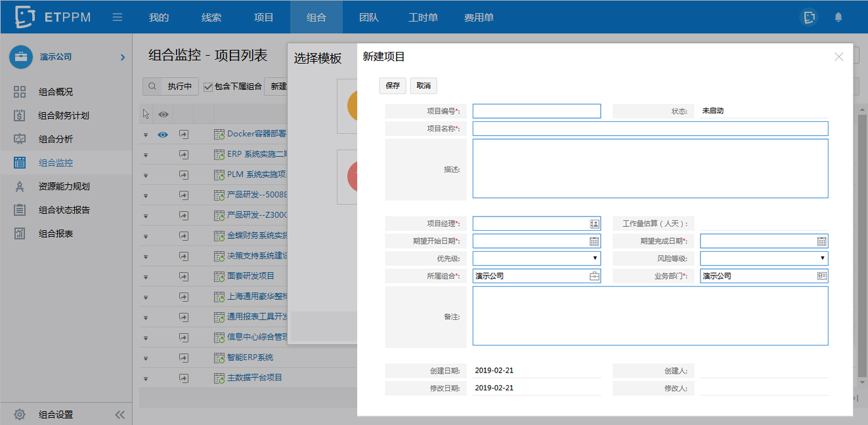This screenshot has width=868, height=425.
Task: Switch to the 我的 top tab
Action: (x=159, y=17)
